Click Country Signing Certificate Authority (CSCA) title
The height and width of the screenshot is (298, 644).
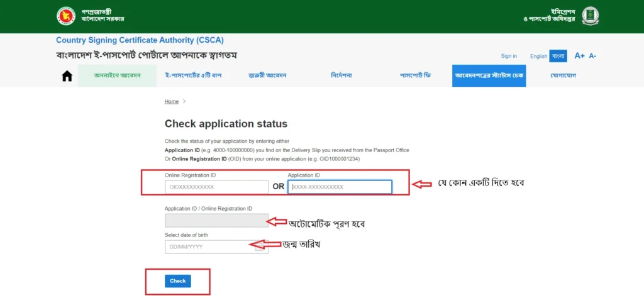coord(140,40)
